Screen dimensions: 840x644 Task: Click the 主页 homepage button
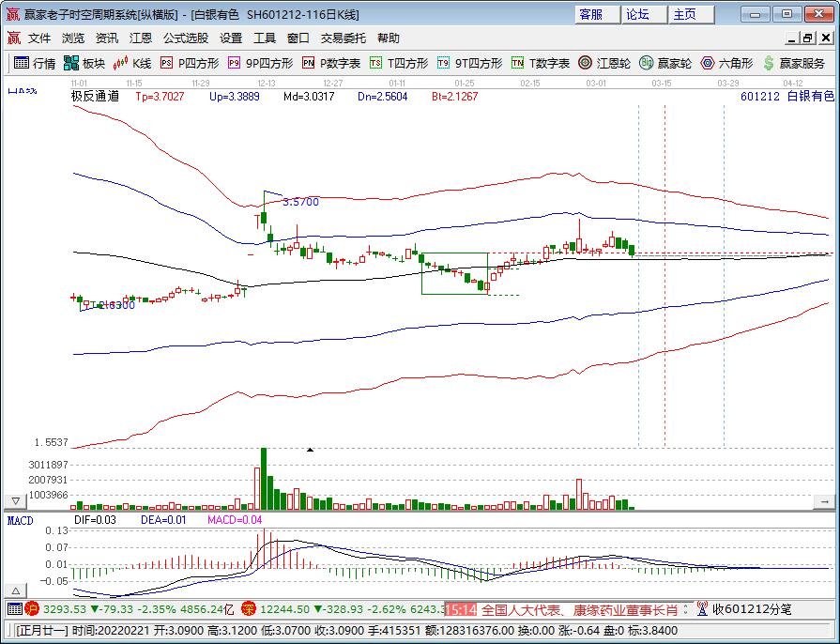692,14
